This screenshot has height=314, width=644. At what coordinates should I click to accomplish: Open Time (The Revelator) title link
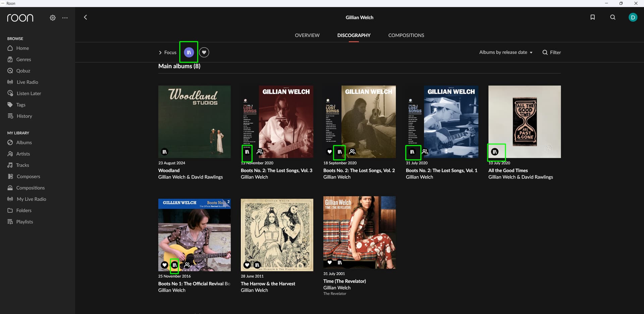344,281
